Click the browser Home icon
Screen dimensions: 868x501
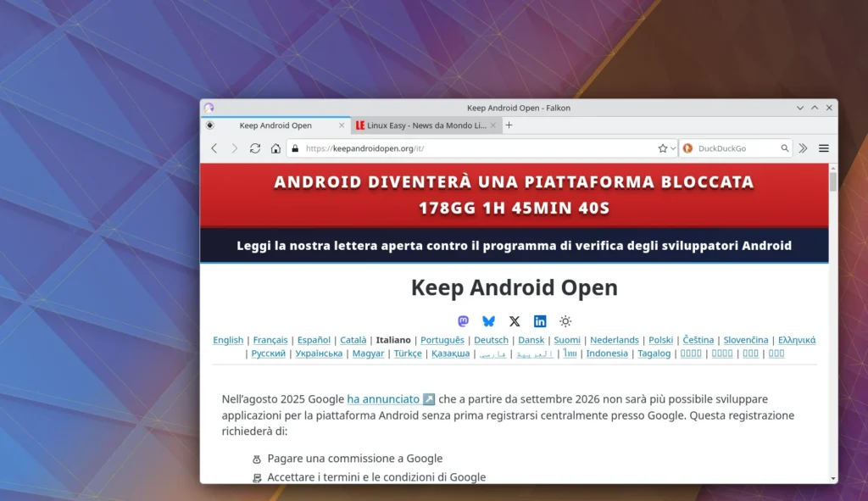275,148
